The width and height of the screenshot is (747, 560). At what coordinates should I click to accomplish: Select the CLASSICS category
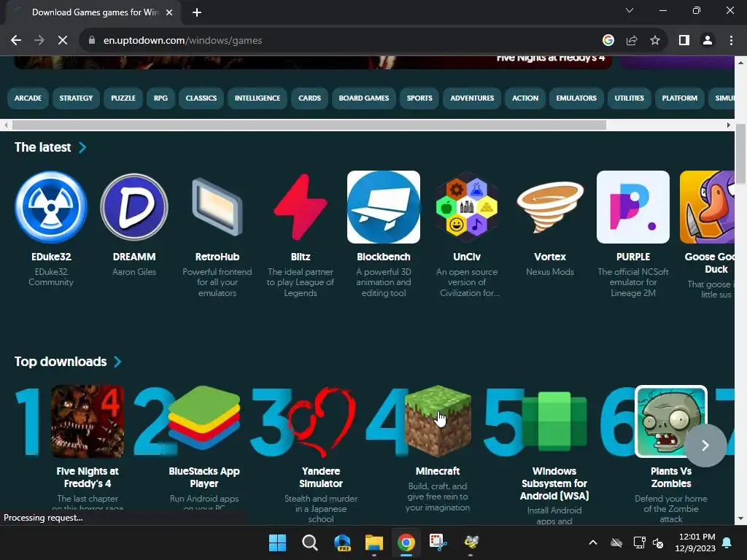point(201,98)
